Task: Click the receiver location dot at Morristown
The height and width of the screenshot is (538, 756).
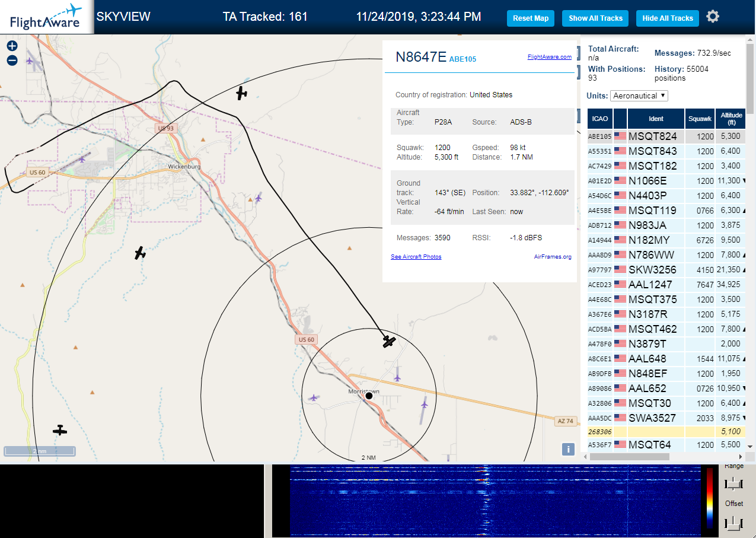Action: [369, 396]
